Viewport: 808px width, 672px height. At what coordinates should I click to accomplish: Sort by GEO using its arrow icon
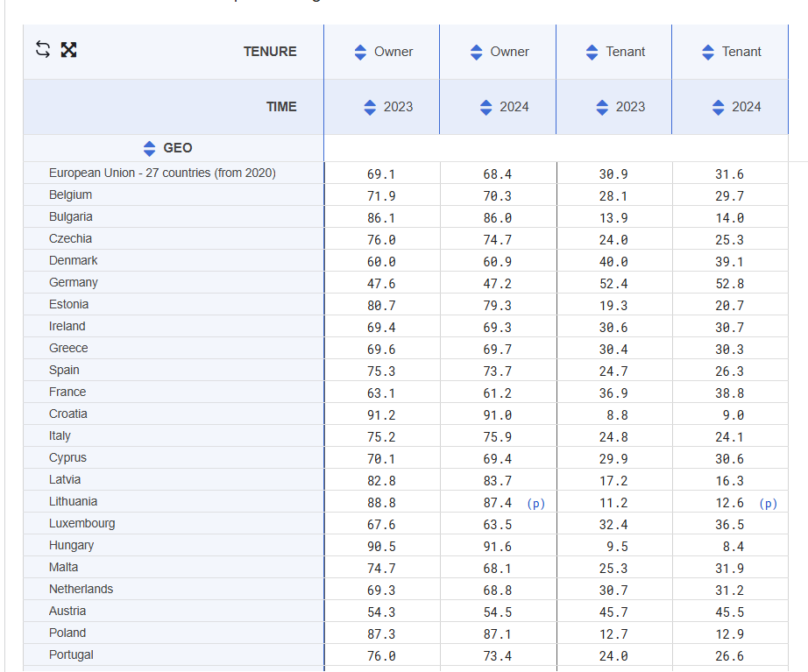(x=149, y=148)
